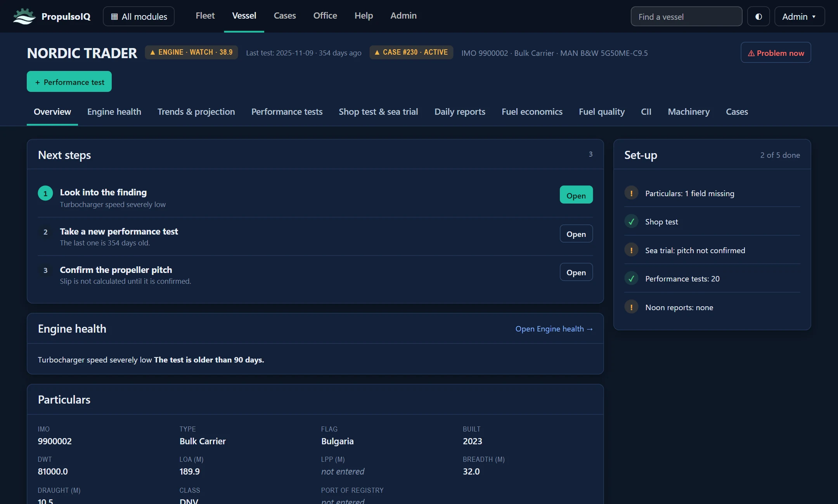
Task: Open the Help navigation item
Action: pyautogui.click(x=364, y=16)
